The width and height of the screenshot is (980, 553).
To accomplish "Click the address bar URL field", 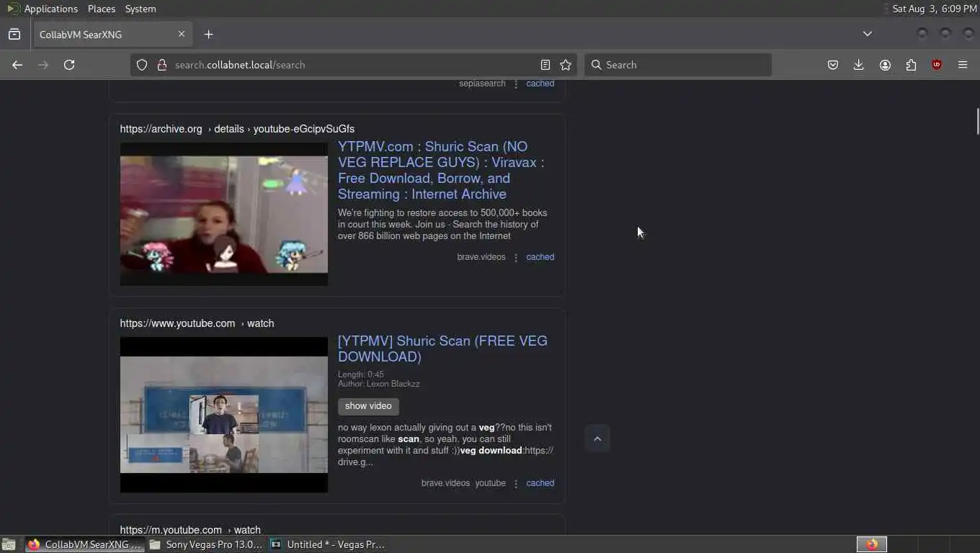I will (x=353, y=65).
